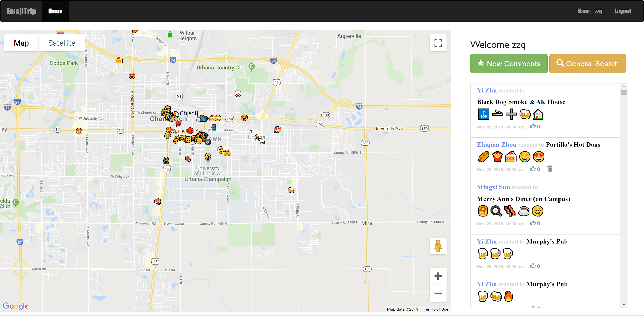Click the Urbana Country Club map pin
Image resolution: width=644 pixels, height=316 pixels.
(x=252, y=67)
